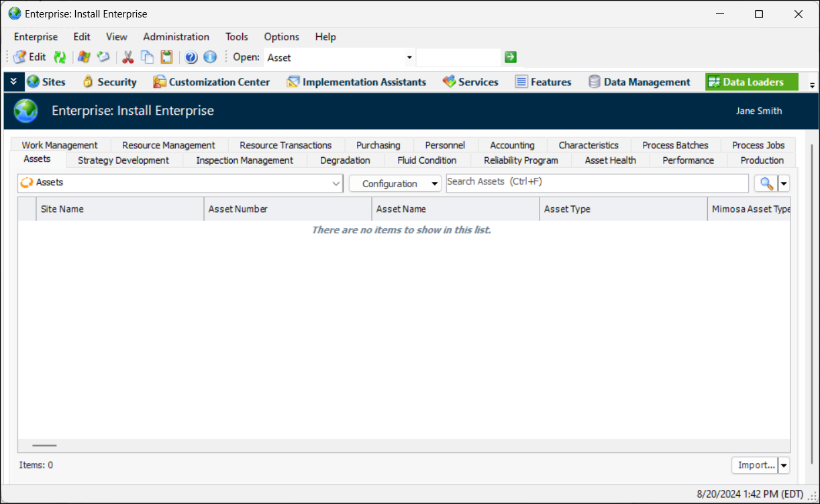Open the Services section
This screenshot has width=820, height=504.
pyautogui.click(x=470, y=82)
